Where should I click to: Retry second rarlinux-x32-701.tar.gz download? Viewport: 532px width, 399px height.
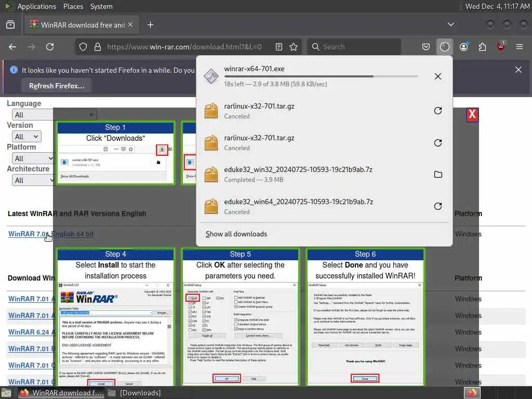438,142
